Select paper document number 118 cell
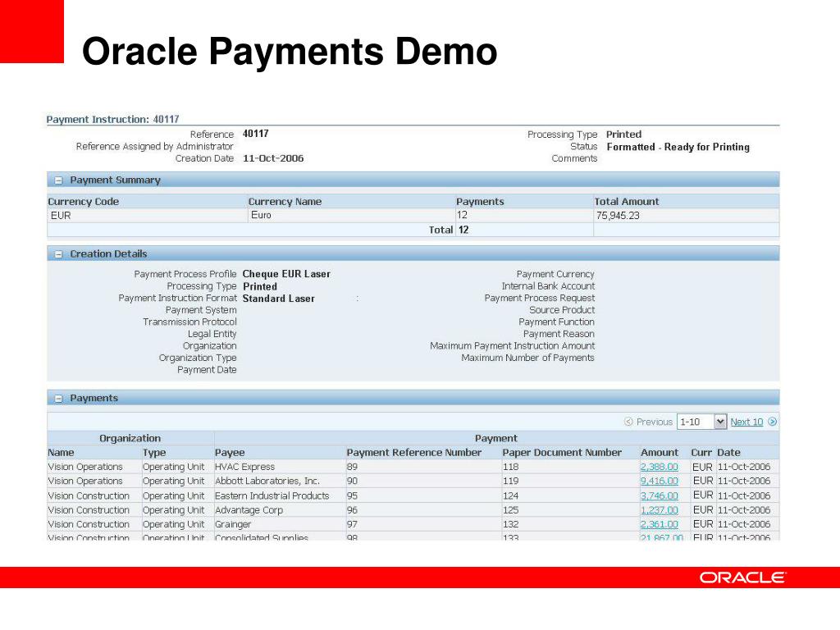 pos(510,467)
